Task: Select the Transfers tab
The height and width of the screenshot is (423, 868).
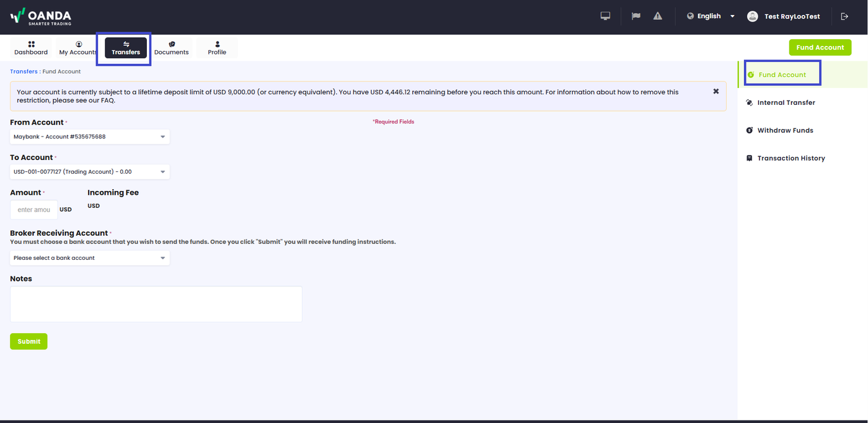Action: tap(126, 48)
